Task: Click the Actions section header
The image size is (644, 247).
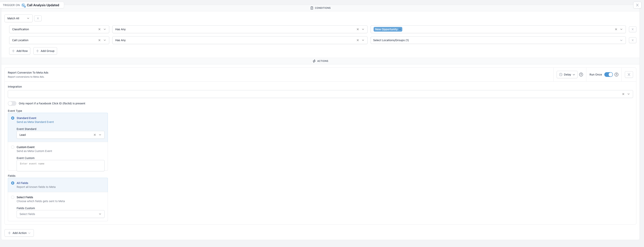Action: click(320, 61)
